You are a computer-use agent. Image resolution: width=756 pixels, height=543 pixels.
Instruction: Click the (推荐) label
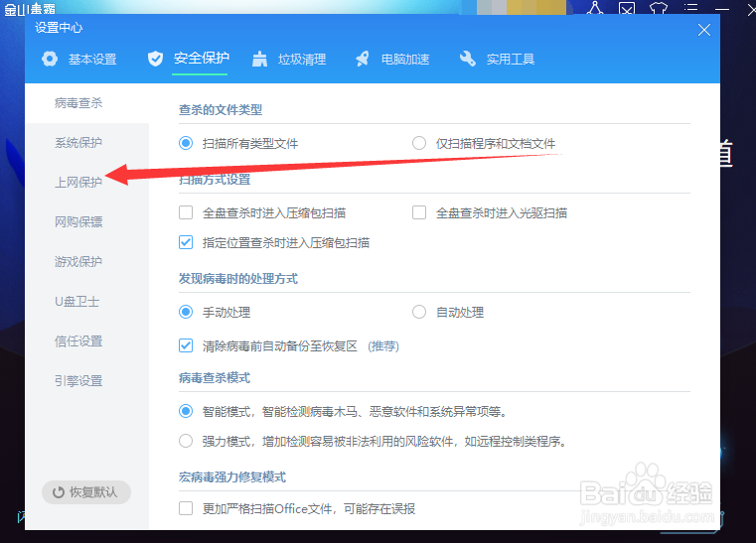pos(383,345)
